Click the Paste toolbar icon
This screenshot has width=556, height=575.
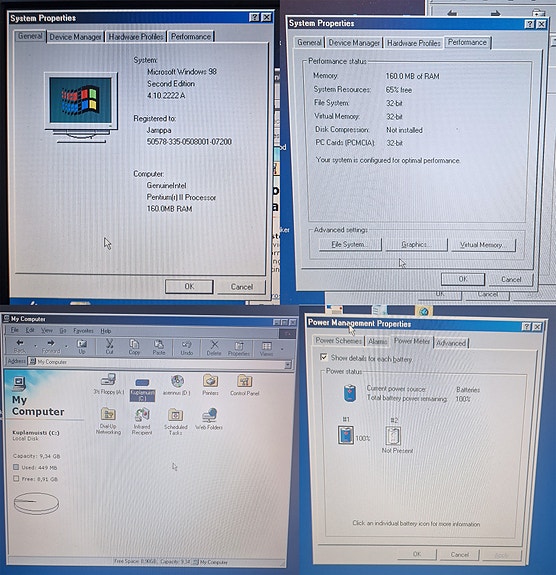(x=159, y=347)
